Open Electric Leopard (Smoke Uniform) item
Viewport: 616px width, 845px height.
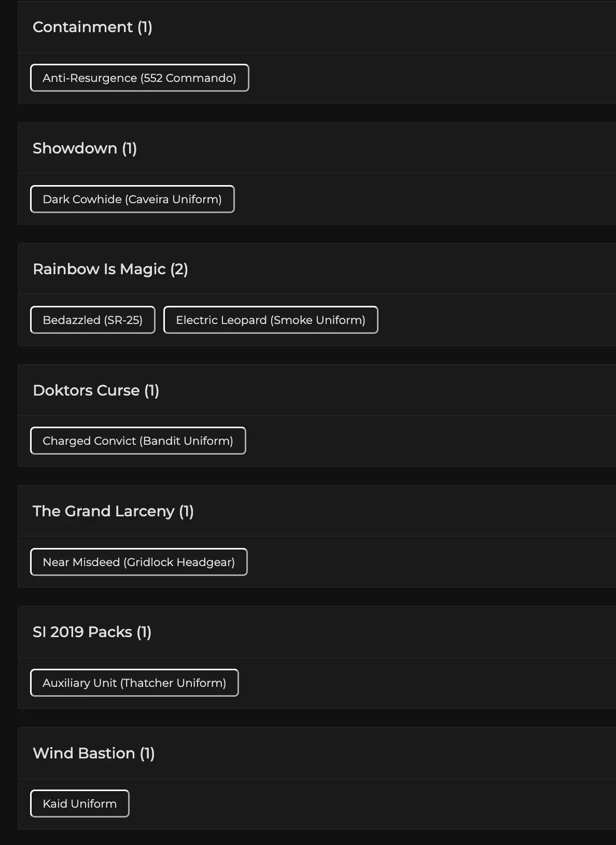pyautogui.click(x=271, y=320)
